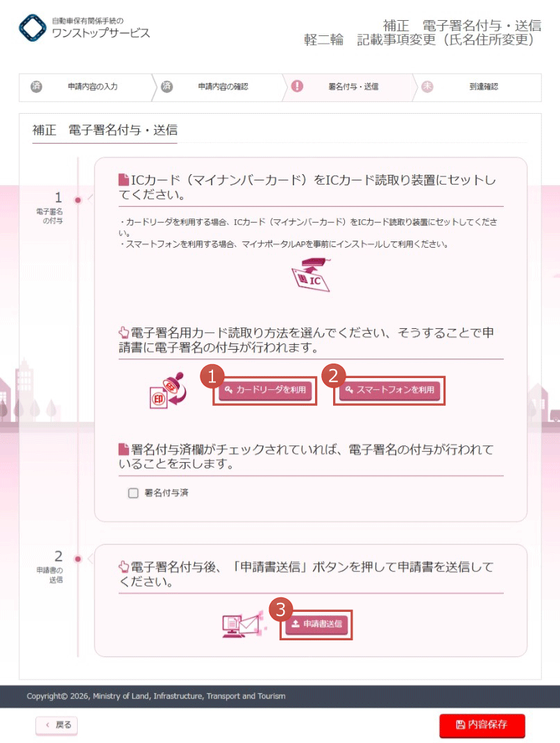Viewport: 560px width, 743px height.
Task: Go back with the 戻る button
Action: pyautogui.click(x=57, y=725)
